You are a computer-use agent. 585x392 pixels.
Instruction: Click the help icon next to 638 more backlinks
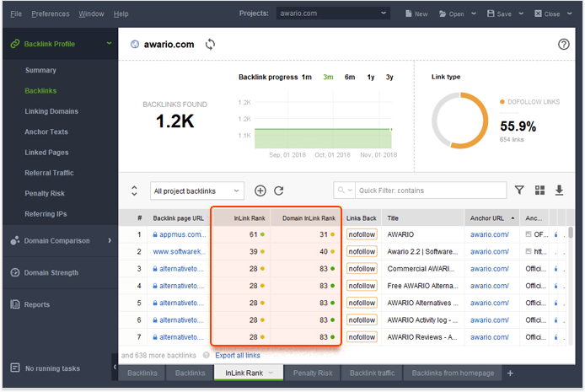coord(206,355)
